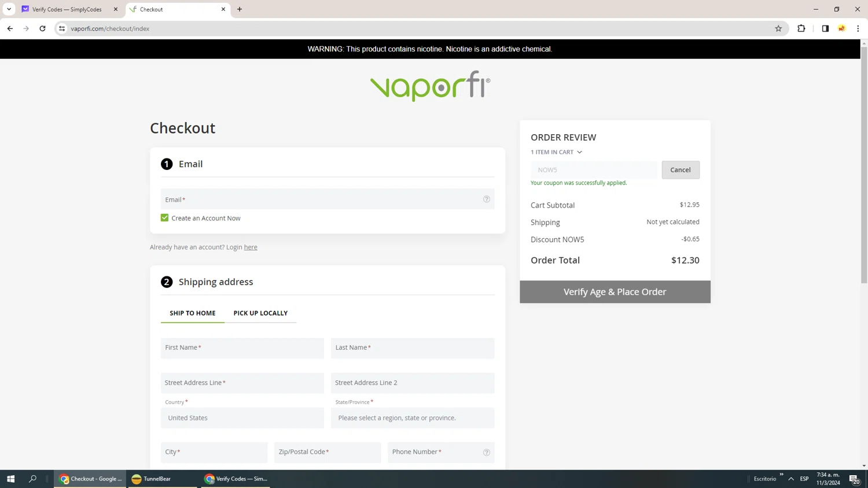
Task: Click the ESP language indicator
Action: pos(804,479)
